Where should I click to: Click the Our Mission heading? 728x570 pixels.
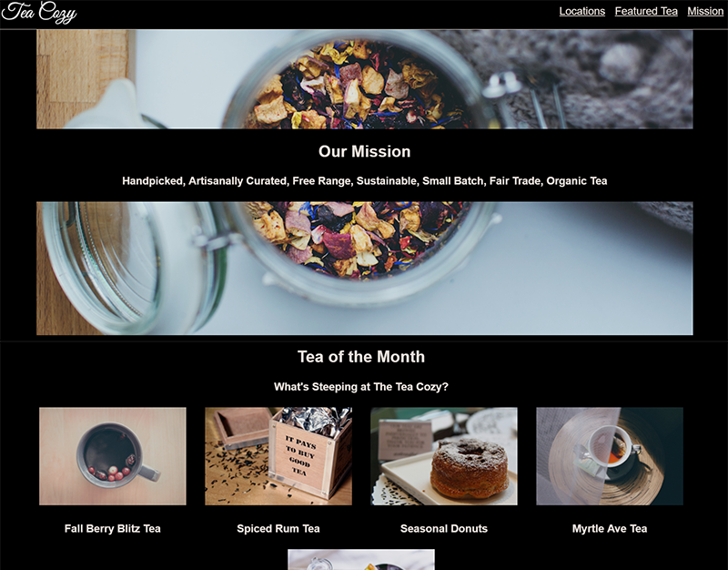[x=365, y=151]
